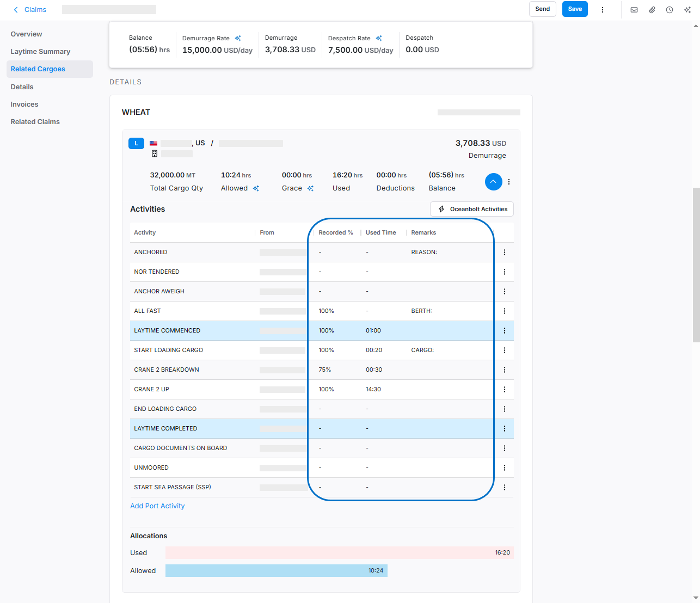Click the blue Allowed allocation bar
700x603 pixels.
coord(276,571)
